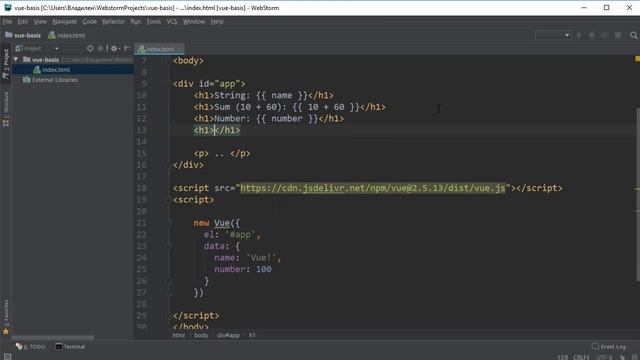Click tool window quick access icon

click(x=7, y=356)
